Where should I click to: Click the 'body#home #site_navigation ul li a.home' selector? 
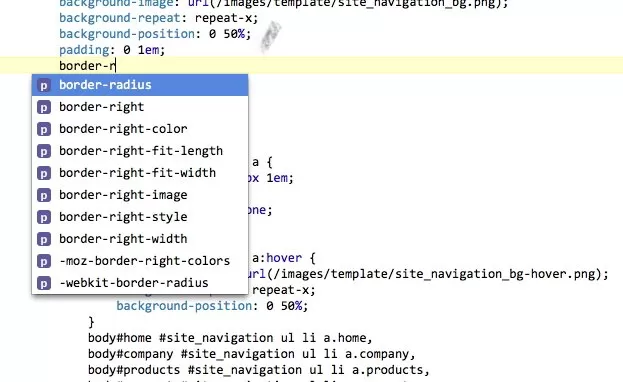[x=230, y=338]
